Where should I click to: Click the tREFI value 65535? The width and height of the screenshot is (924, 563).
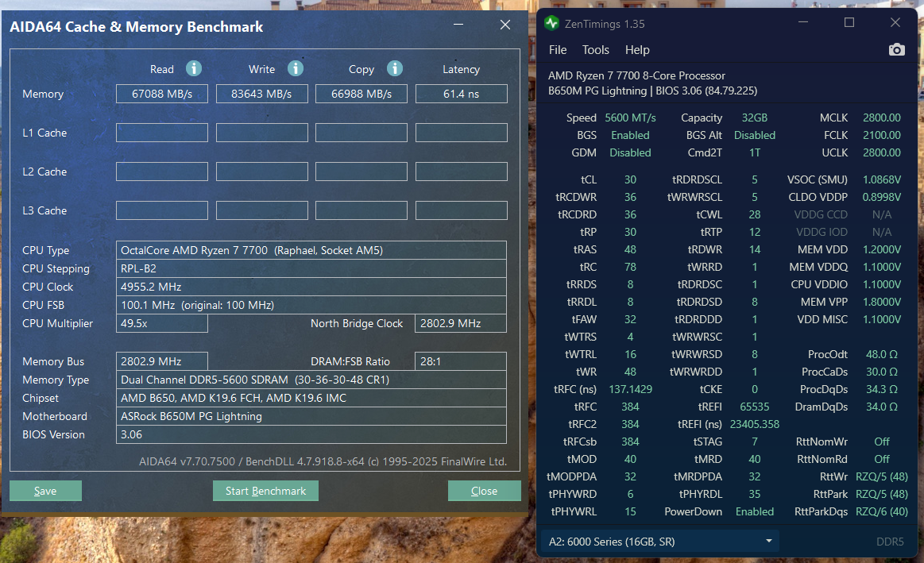(754, 407)
